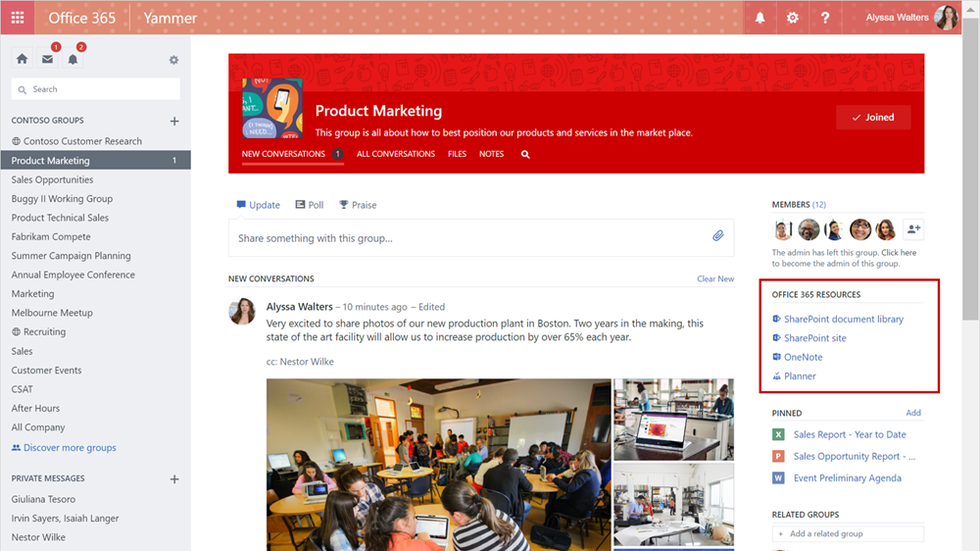980x551 pixels.
Task: Toggle the Joined membership button
Action: (873, 118)
